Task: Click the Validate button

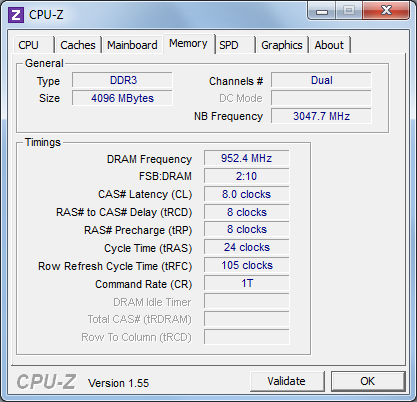Action: pos(287,381)
